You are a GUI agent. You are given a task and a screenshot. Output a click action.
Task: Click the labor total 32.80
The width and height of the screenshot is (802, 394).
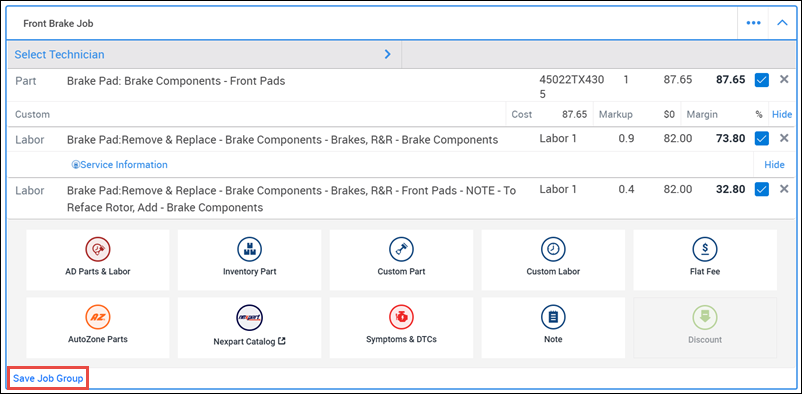coord(730,189)
